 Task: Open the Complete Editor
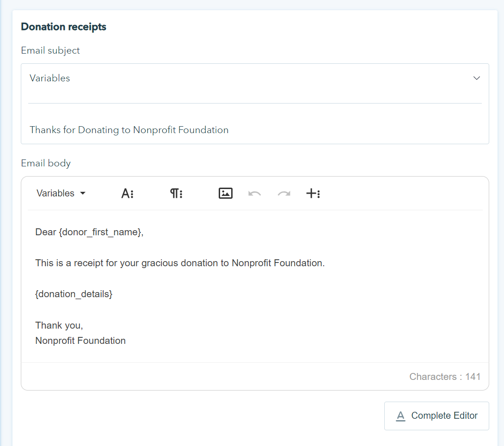(436, 416)
